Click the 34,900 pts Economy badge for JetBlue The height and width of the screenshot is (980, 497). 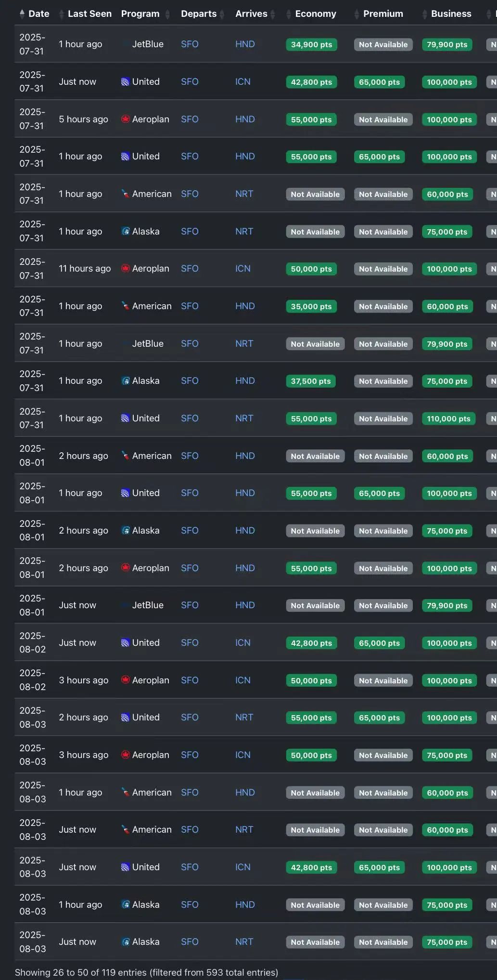(x=311, y=45)
